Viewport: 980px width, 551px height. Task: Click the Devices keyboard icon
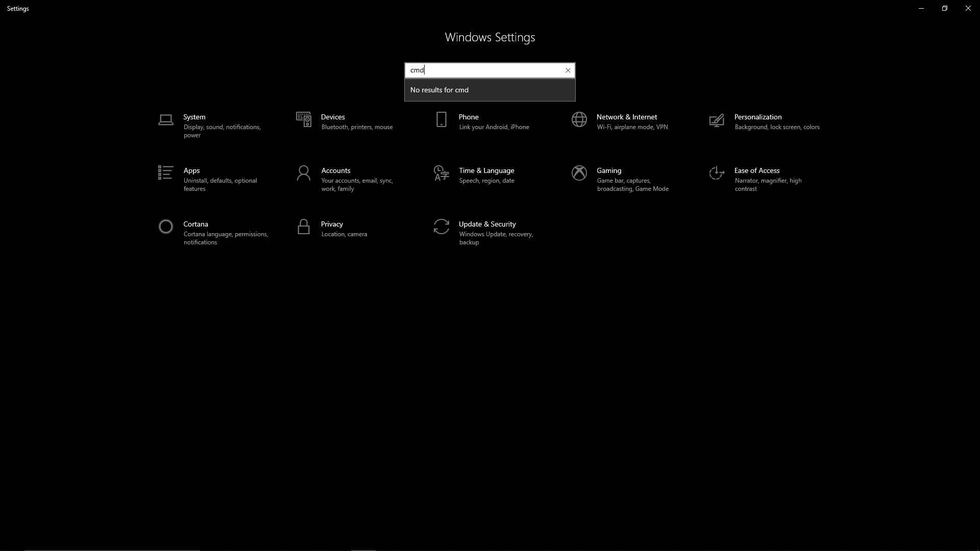coord(303,119)
